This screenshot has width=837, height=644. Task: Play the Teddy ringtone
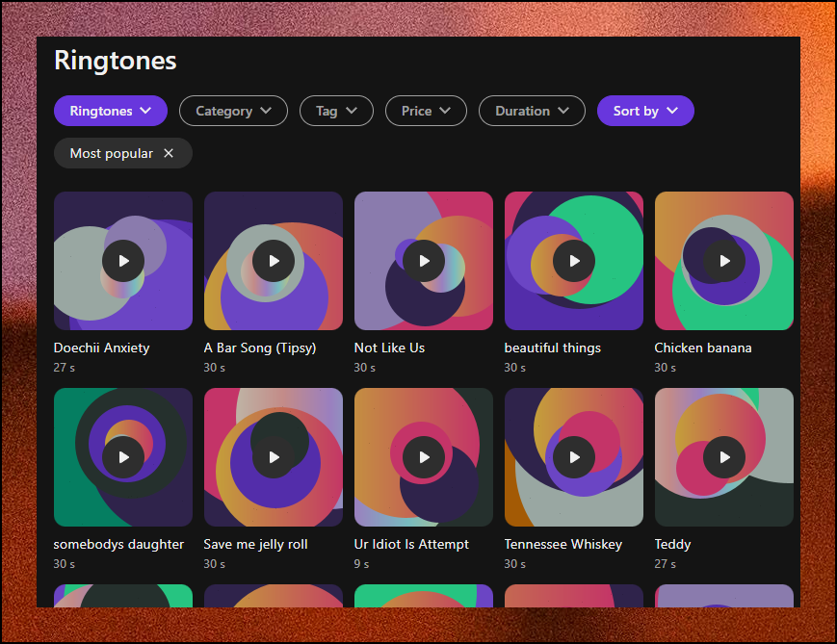tap(724, 457)
